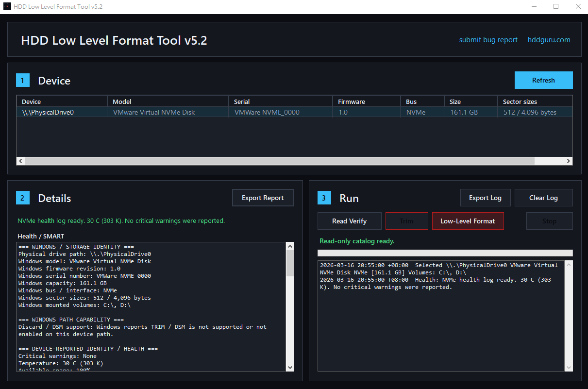Start the Read Verify operation
This screenshot has height=389, width=588.
tap(349, 221)
